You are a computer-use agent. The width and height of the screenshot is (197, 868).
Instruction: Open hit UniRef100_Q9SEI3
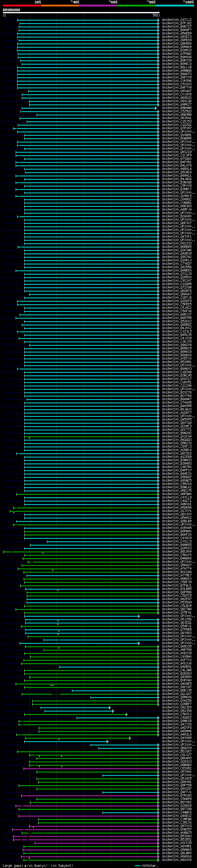tap(177, 37)
